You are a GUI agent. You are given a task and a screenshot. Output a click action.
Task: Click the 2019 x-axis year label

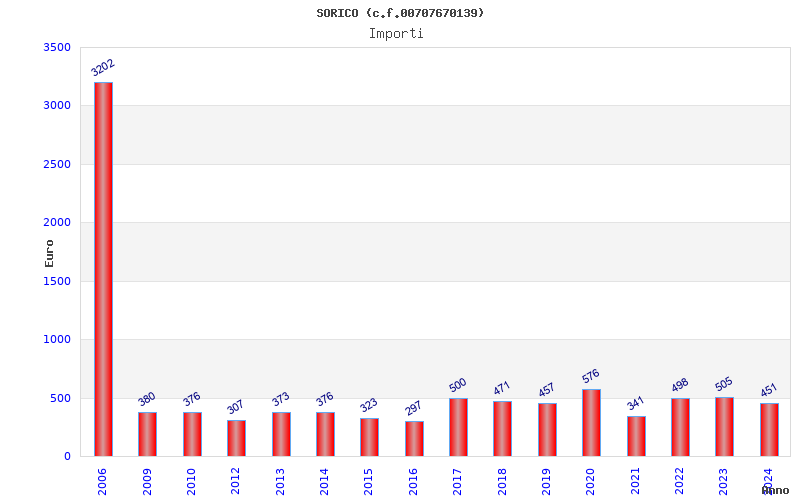click(x=546, y=482)
